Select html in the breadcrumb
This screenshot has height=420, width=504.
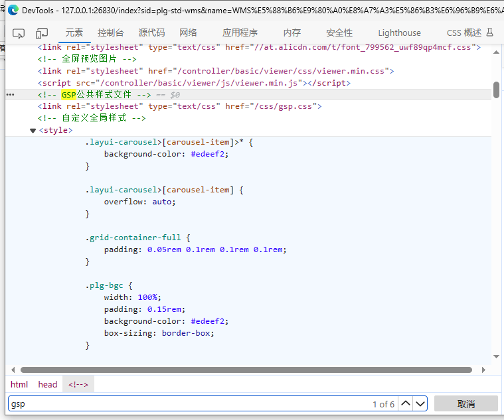19,384
